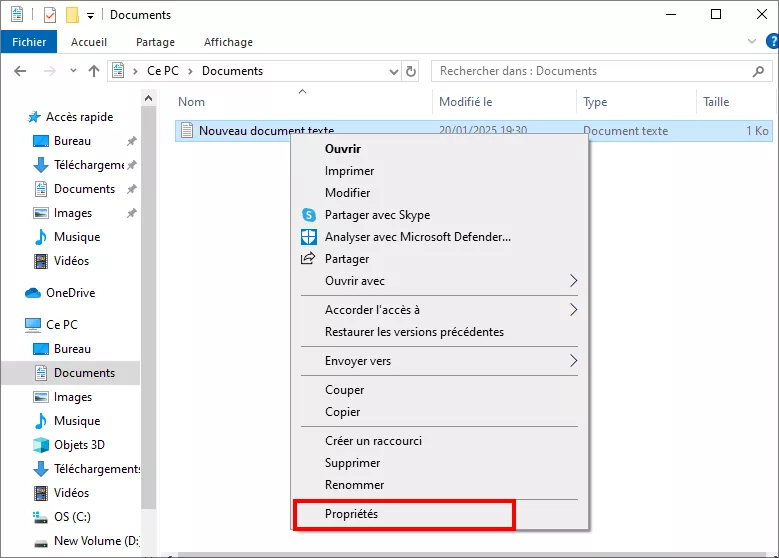The height and width of the screenshot is (558, 779).
Task: Choose Supprimer in the context menu
Action: (x=440, y=463)
